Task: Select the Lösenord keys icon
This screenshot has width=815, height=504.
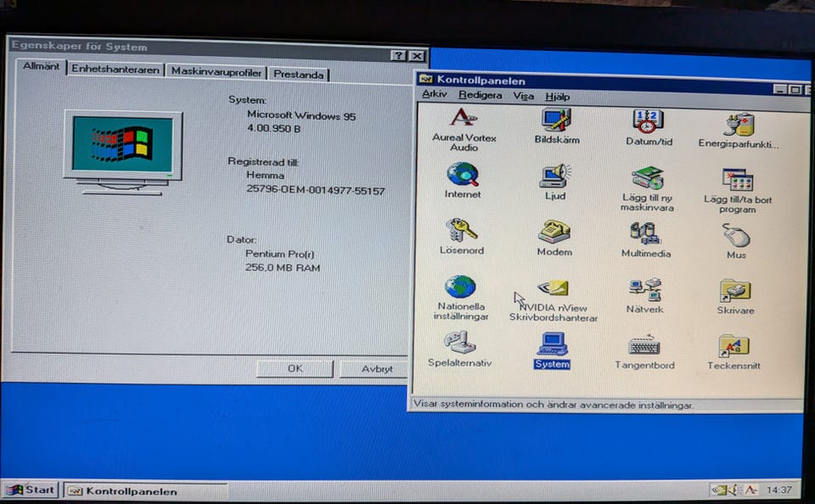Action: point(461,230)
